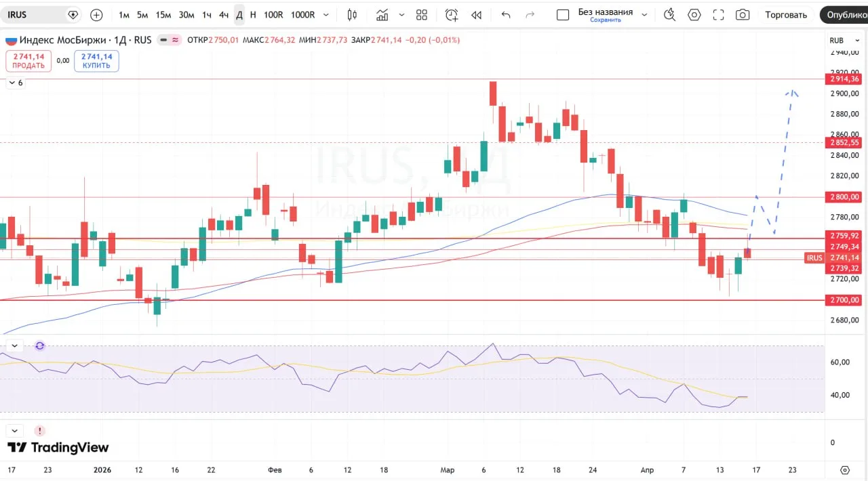The width and height of the screenshot is (868, 481).
Task: Click the 2 739,32 price level label
Action: click(844, 268)
